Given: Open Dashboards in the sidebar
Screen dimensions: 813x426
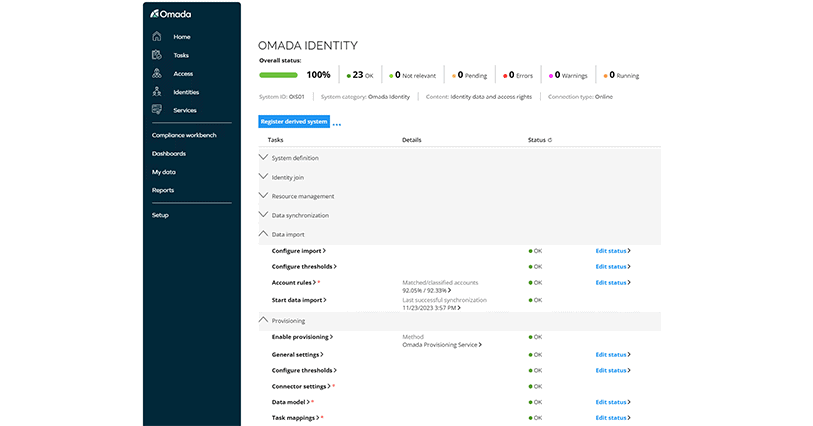Looking at the screenshot, I should [169, 154].
